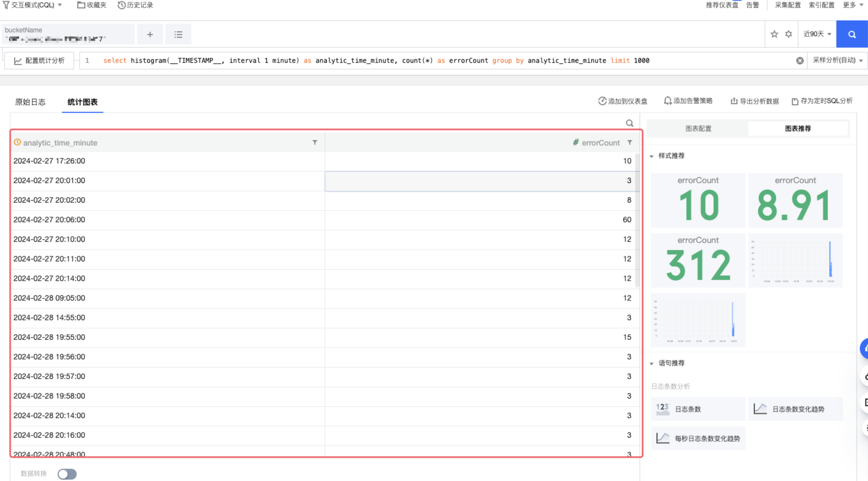Collapse the 语句推荐 section
The height and width of the screenshot is (481, 868).
click(651, 363)
